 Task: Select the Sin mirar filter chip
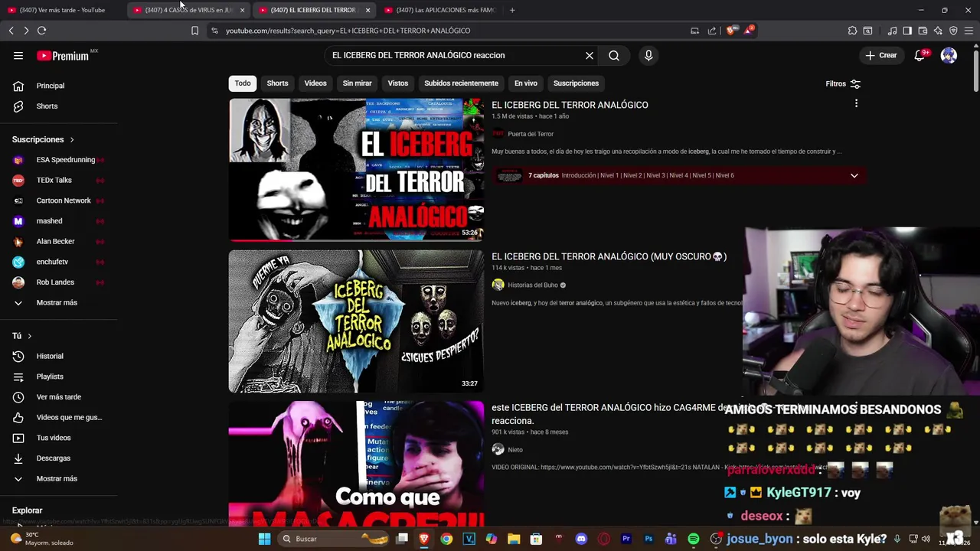click(x=357, y=83)
